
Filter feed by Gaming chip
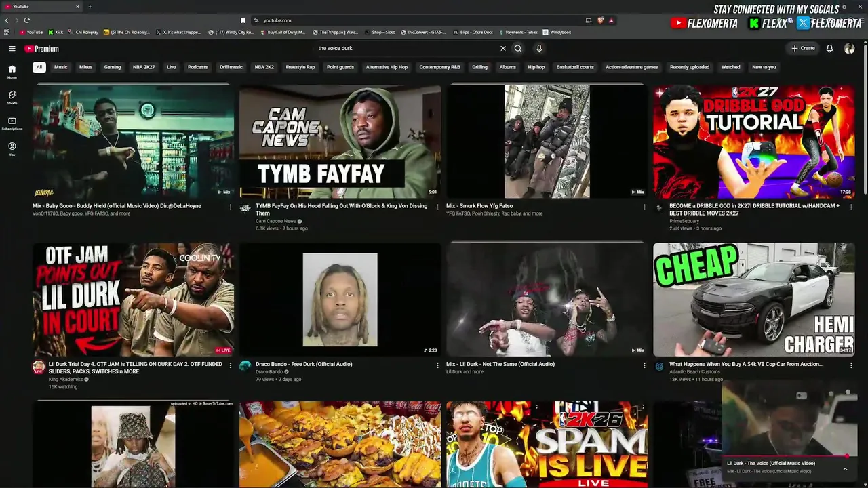click(113, 67)
